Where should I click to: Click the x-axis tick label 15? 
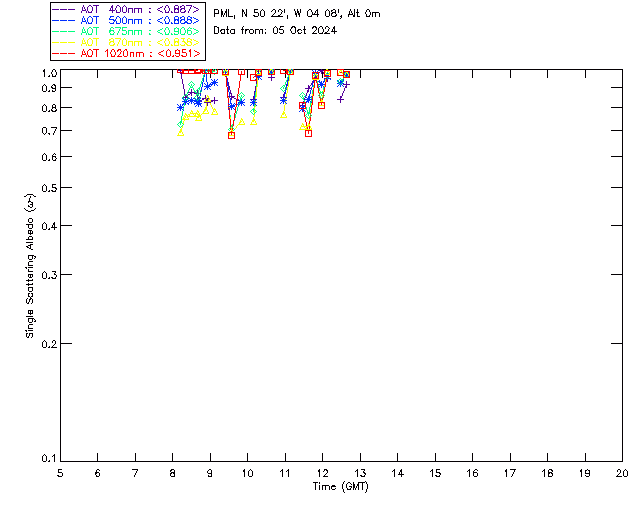(x=435, y=473)
